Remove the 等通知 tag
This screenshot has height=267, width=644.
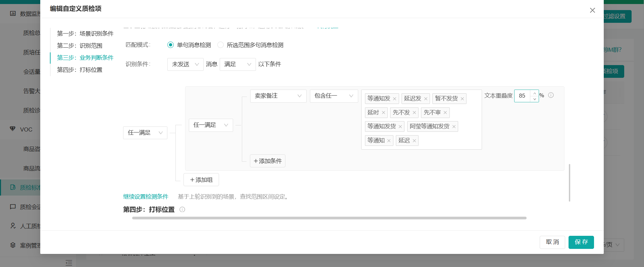click(x=389, y=141)
